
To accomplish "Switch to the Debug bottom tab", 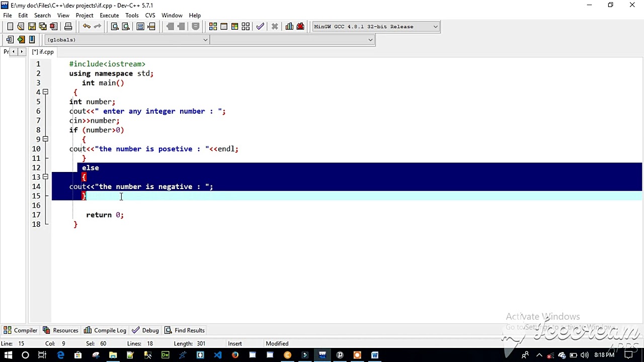I will tap(145, 330).
